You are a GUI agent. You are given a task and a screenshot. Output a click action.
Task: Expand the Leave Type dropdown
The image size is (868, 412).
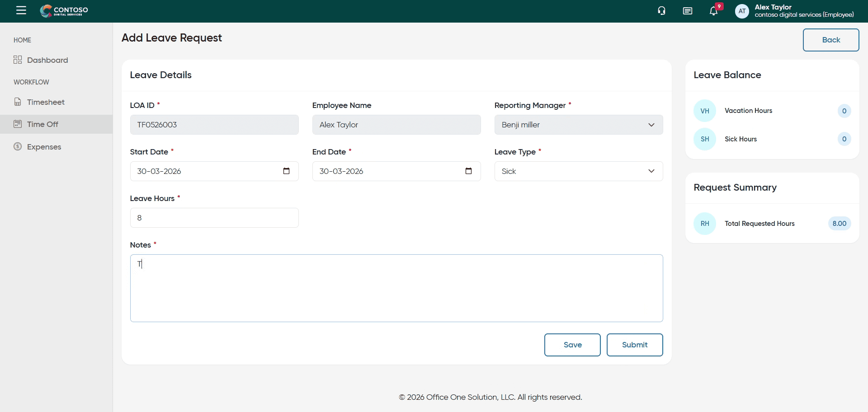[578, 171]
